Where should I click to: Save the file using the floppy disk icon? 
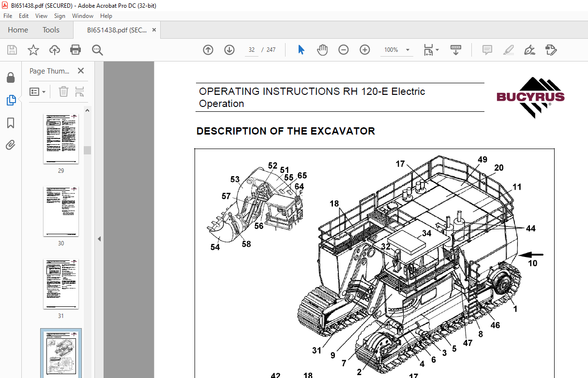point(12,50)
